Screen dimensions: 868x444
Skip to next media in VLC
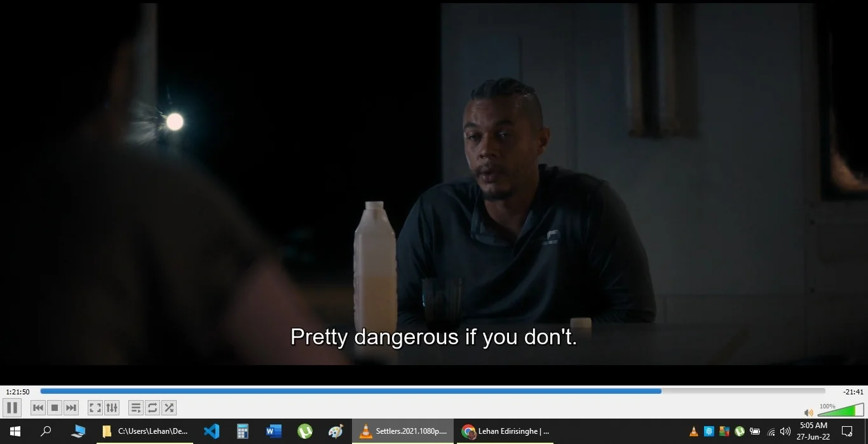click(71, 408)
